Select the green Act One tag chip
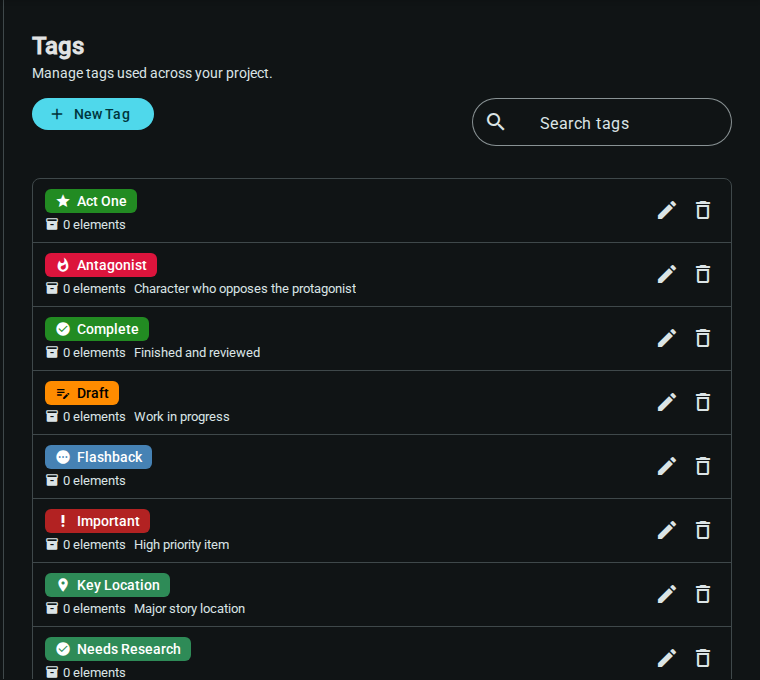This screenshot has height=680, width=760. 91,201
